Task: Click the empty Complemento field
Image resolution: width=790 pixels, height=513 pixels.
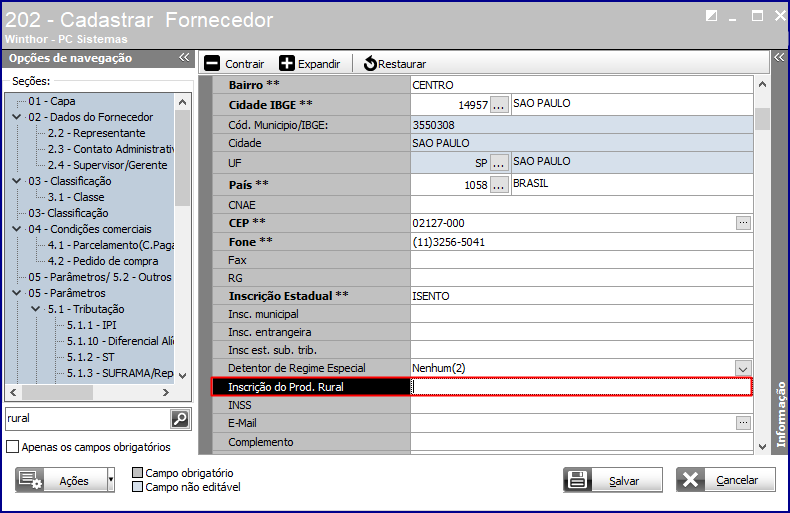Action: tap(582, 442)
